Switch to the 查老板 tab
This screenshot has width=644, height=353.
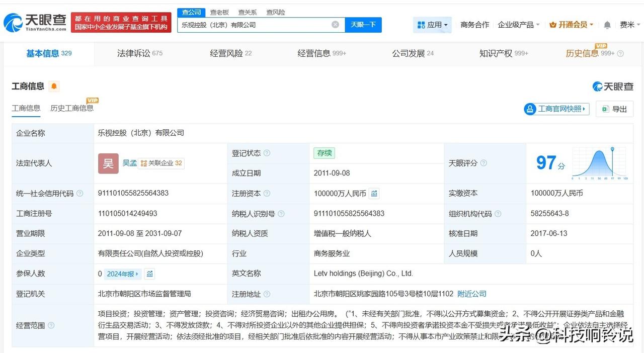219,12
